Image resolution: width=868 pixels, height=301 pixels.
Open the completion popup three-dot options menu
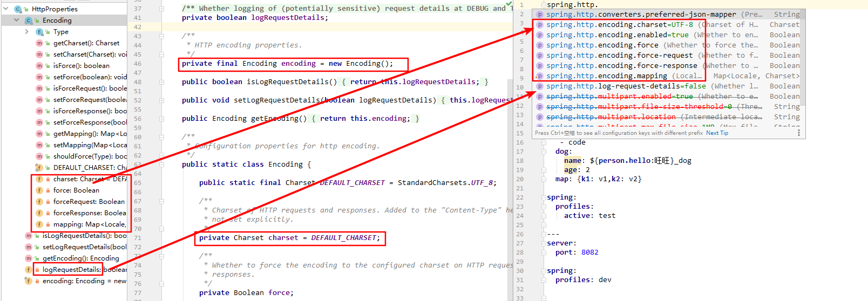tap(799, 133)
